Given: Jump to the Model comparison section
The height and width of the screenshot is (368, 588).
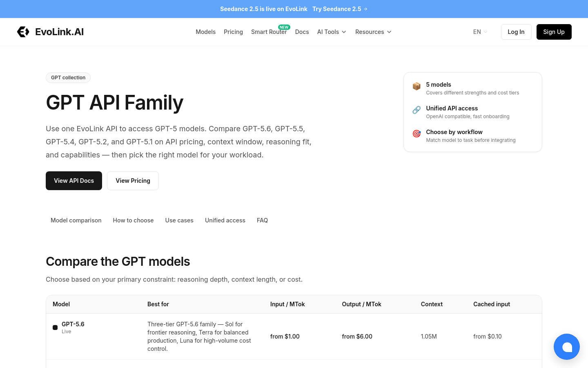Looking at the screenshot, I should tap(76, 220).
